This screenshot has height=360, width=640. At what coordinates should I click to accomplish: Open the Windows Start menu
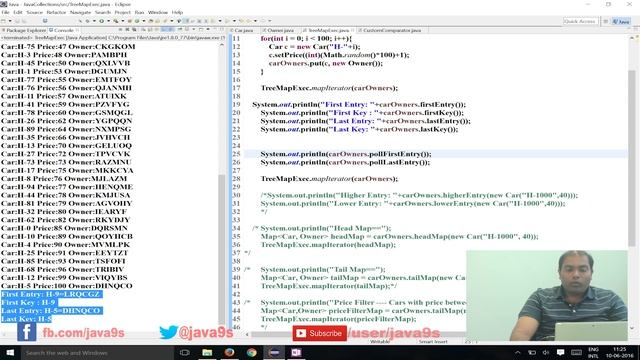(x=10, y=353)
